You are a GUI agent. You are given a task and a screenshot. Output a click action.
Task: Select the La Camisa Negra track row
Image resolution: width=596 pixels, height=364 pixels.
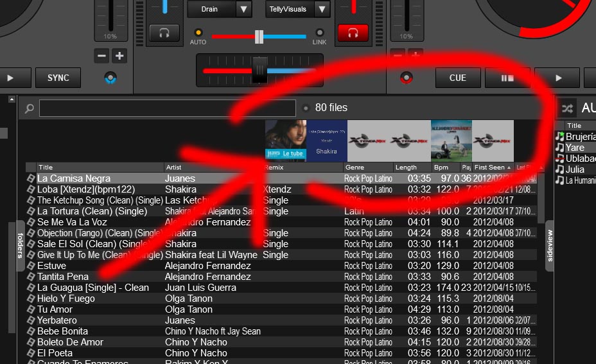tap(281, 178)
